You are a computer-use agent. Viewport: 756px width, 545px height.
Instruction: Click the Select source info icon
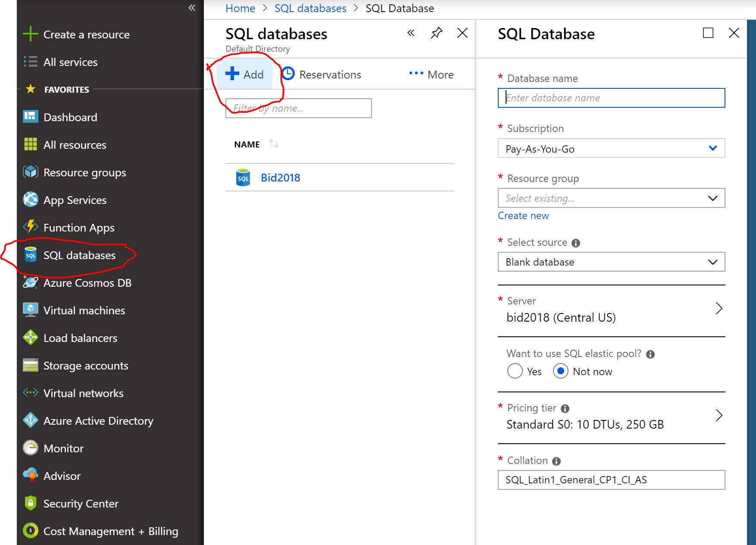pyautogui.click(x=576, y=243)
